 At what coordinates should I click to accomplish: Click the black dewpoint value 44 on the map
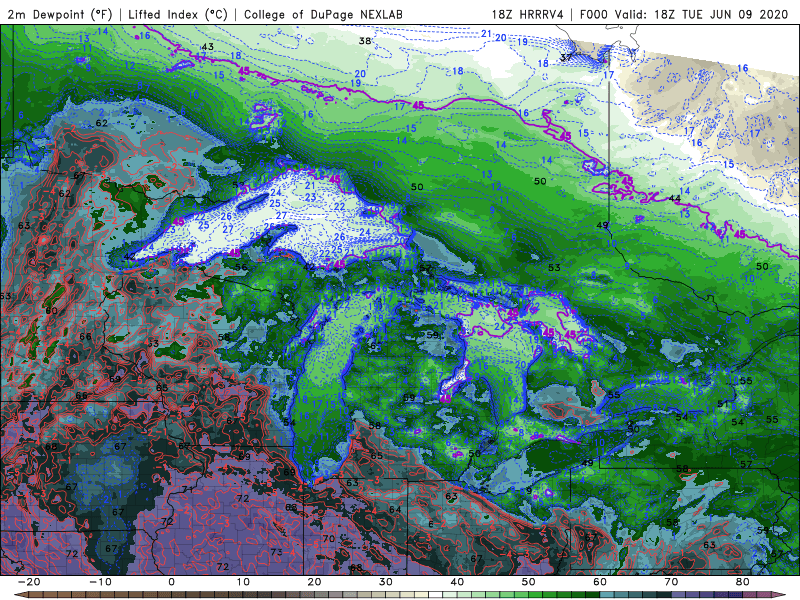tap(674, 198)
